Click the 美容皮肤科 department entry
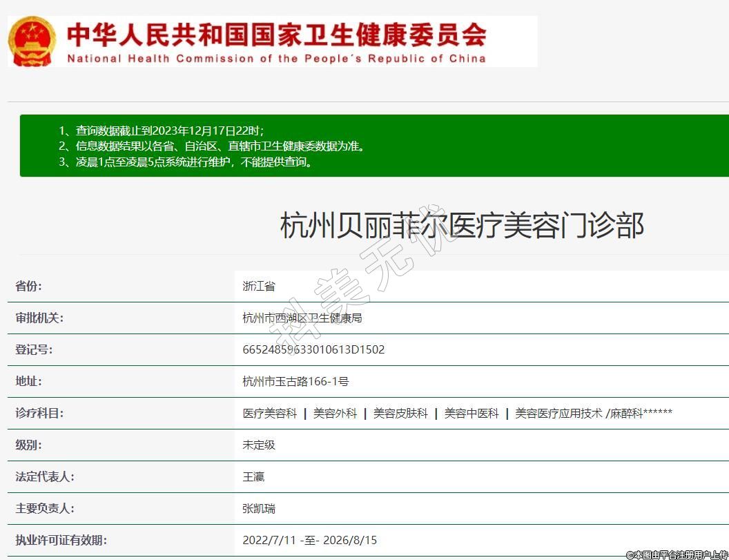 point(400,413)
